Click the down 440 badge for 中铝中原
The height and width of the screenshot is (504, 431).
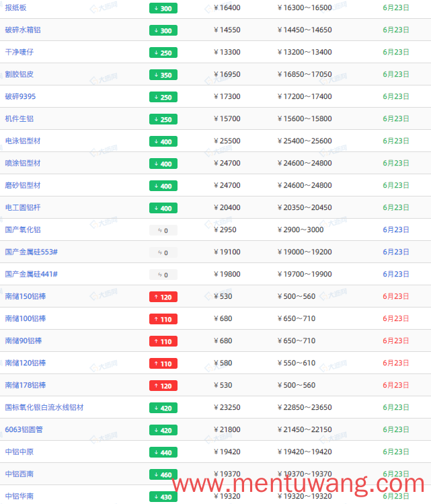(x=163, y=452)
